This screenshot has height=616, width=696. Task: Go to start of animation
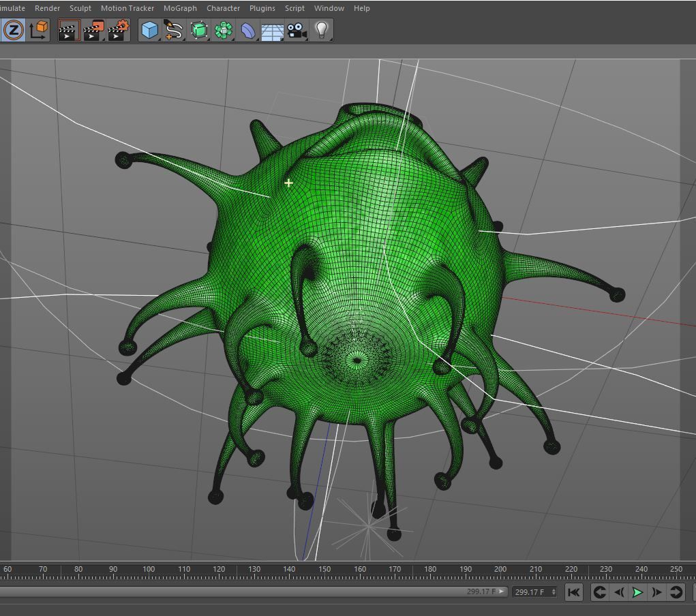pos(574,592)
